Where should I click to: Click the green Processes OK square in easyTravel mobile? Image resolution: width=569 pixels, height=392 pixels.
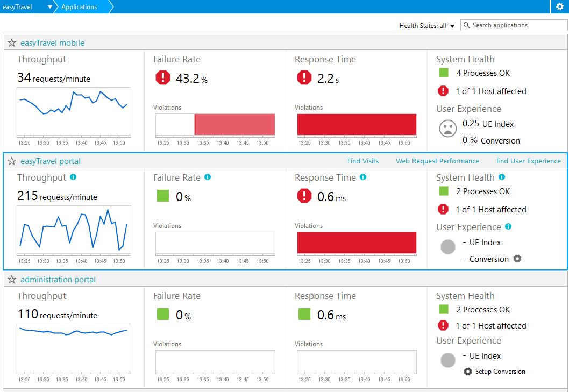coord(444,73)
